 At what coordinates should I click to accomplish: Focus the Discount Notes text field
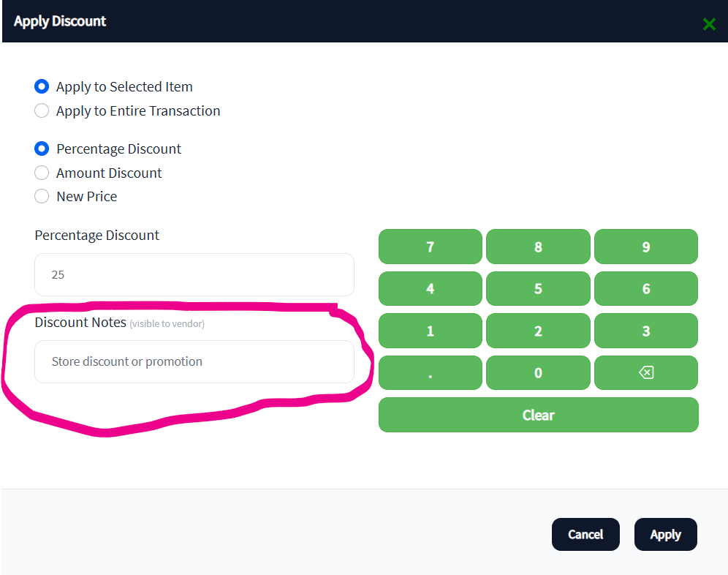coord(194,361)
